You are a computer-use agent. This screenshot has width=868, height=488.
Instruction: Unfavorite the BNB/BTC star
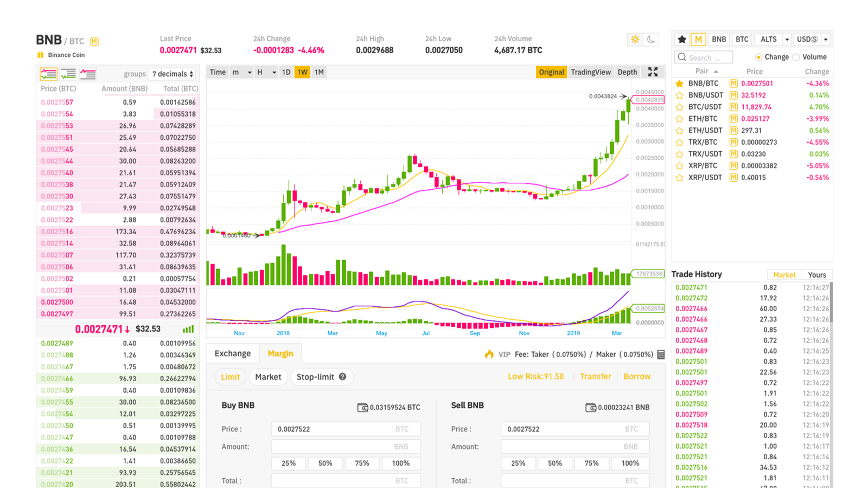[679, 84]
